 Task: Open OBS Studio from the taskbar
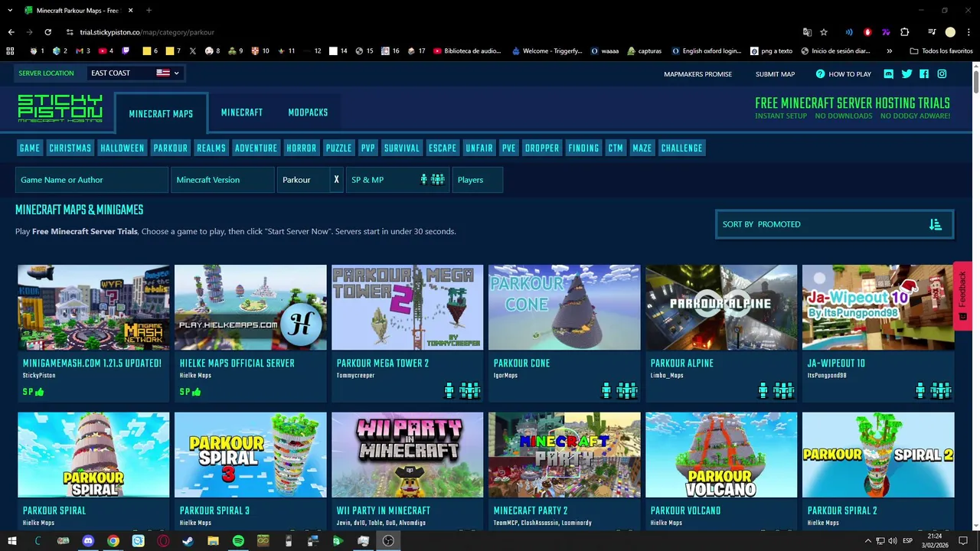tap(388, 541)
